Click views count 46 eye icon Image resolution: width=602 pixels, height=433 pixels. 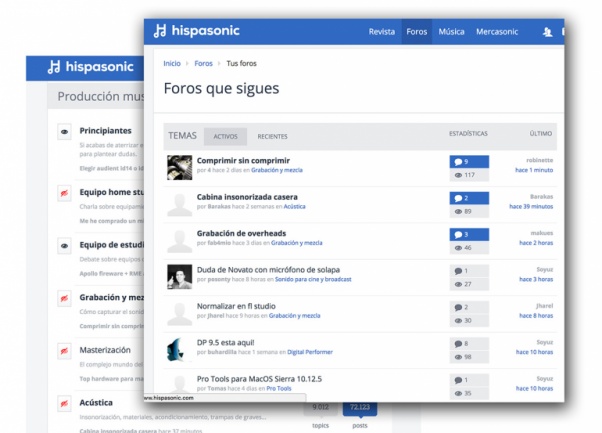tap(458, 248)
